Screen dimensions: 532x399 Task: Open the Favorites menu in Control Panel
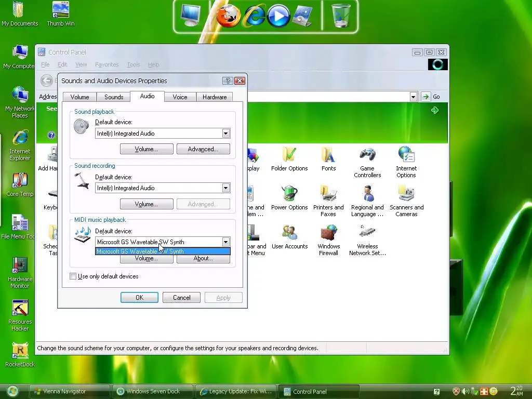107,64
